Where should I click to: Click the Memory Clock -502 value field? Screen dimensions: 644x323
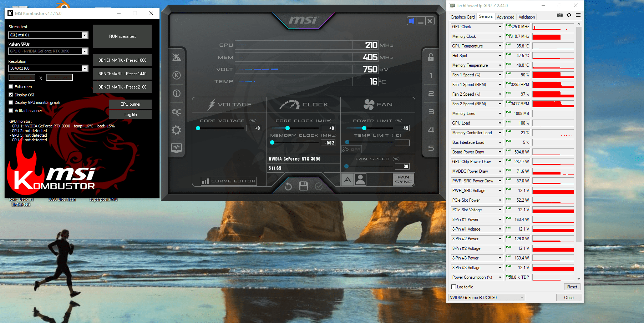(328, 143)
